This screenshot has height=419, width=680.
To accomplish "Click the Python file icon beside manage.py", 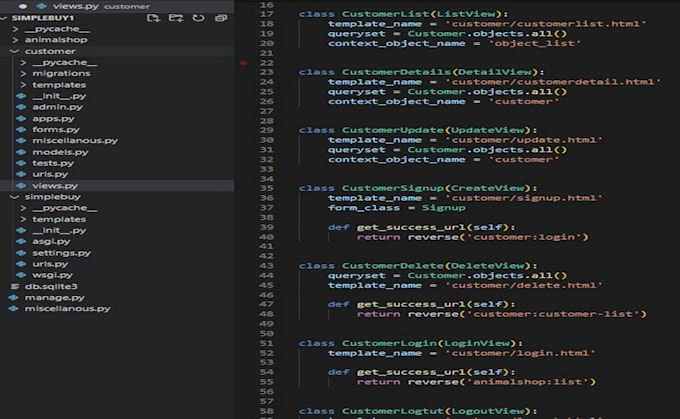I will click(x=13, y=298).
